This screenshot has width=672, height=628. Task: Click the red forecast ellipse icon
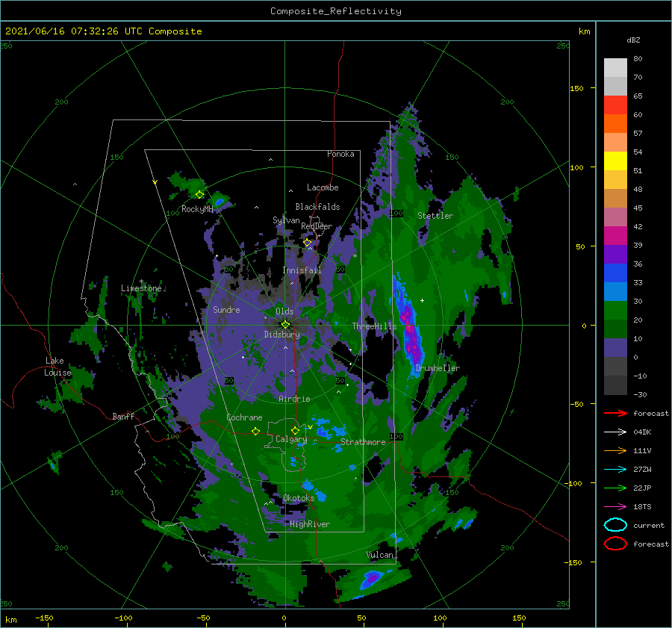pos(615,544)
